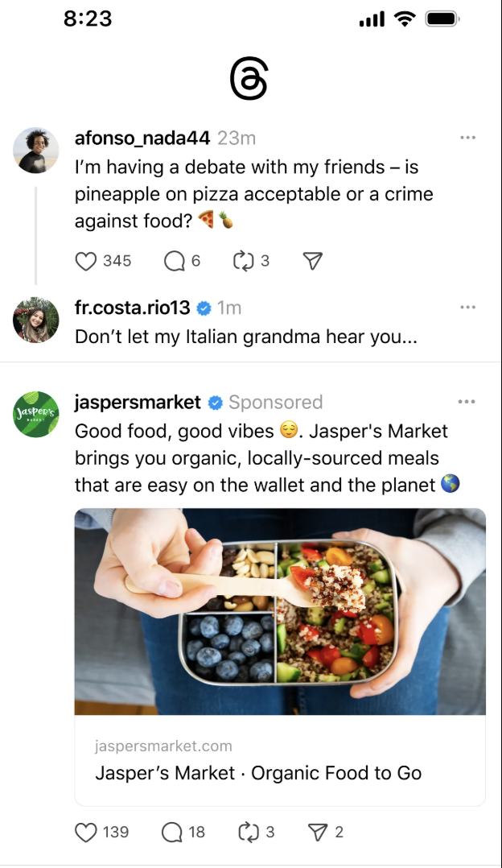
Task: Open more options for fr.costa.rio13's reply
Action: point(467,308)
